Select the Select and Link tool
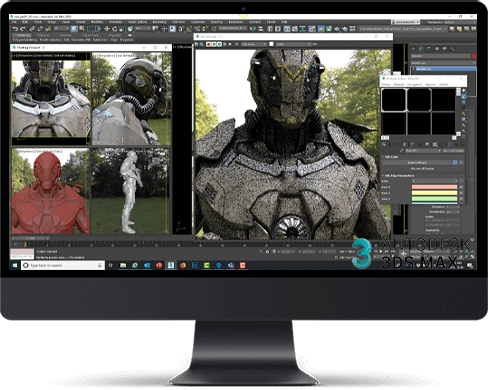Image resolution: width=488 pixels, height=390 pixels. point(32,29)
